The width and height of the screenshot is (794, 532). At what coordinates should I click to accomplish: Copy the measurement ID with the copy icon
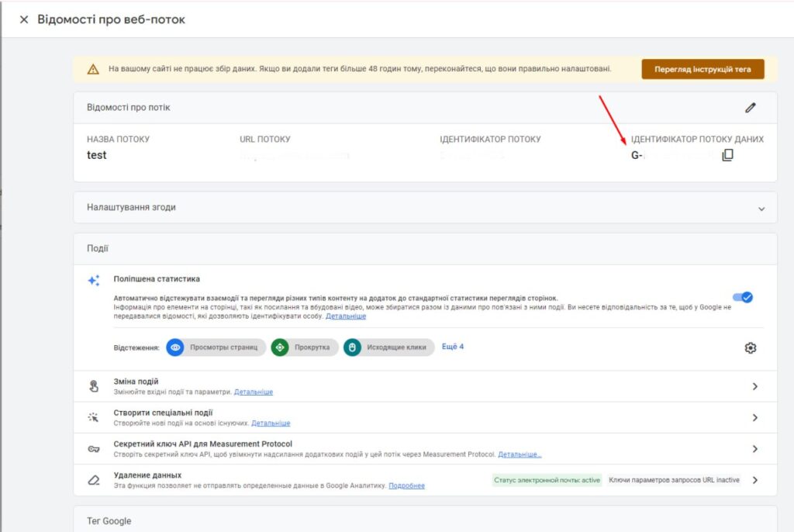pyautogui.click(x=727, y=155)
